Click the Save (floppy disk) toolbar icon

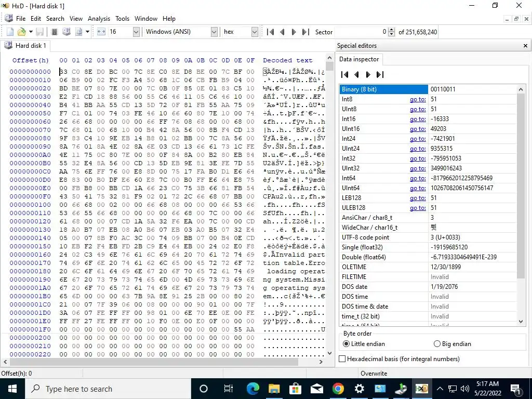tap(40, 32)
